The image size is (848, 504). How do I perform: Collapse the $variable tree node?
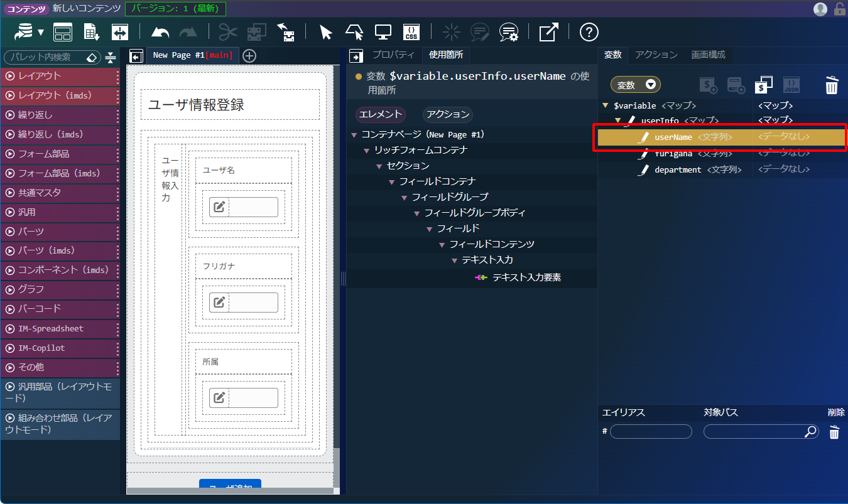tap(606, 106)
